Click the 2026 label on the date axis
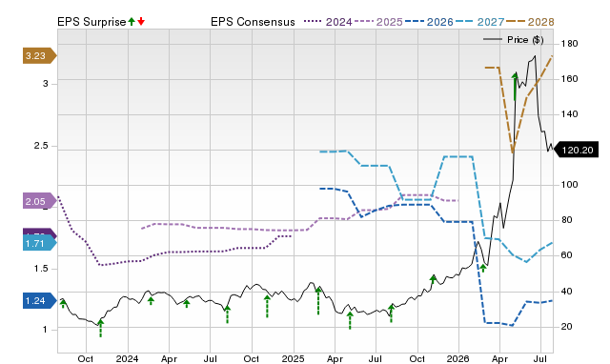The height and width of the screenshot is (364, 610). pos(457,358)
